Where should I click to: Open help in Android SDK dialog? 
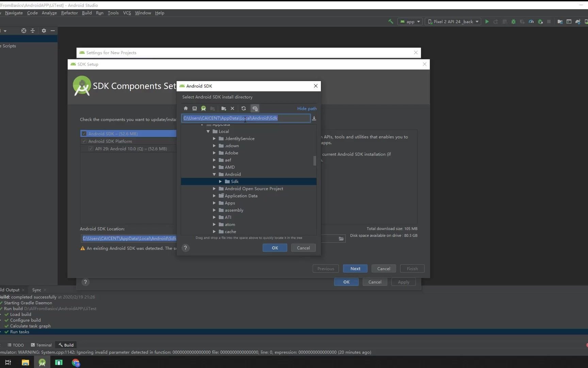coord(185,248)
